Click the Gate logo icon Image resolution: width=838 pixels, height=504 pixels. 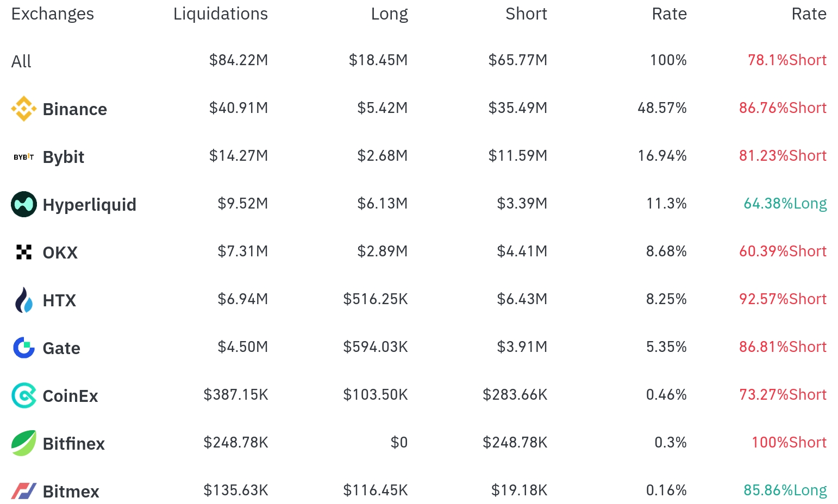pos(23,348)
